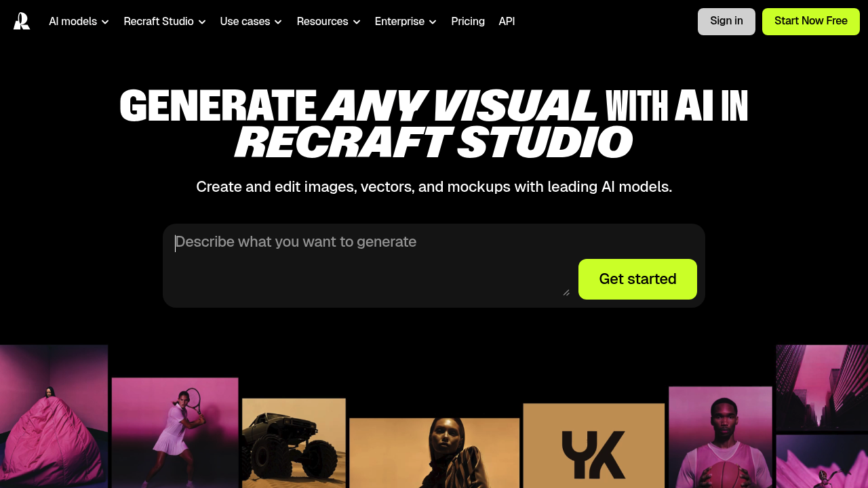Click the Resources chevron icon
Image resolution: width=868 pixels, height=488 pixels.
tap(357, 22)
